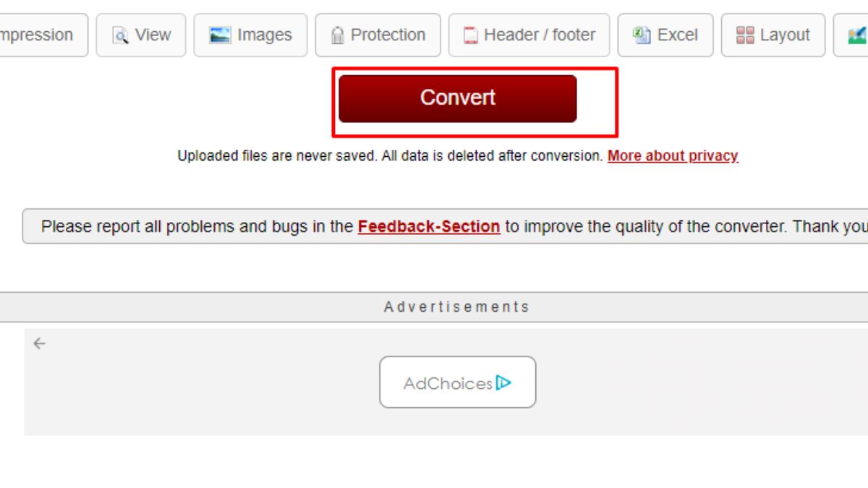This screenshot has width=868, height=488.
Task: Click the padlock icon beside Protection
Action: pyautogui.click(x=337, y=35)
